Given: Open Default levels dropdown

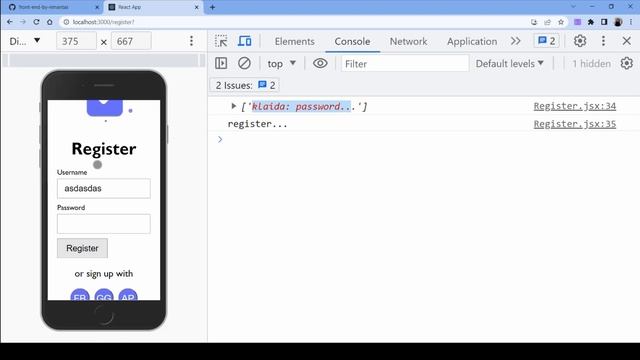Looking at the screenshot, I should [509, 64].
